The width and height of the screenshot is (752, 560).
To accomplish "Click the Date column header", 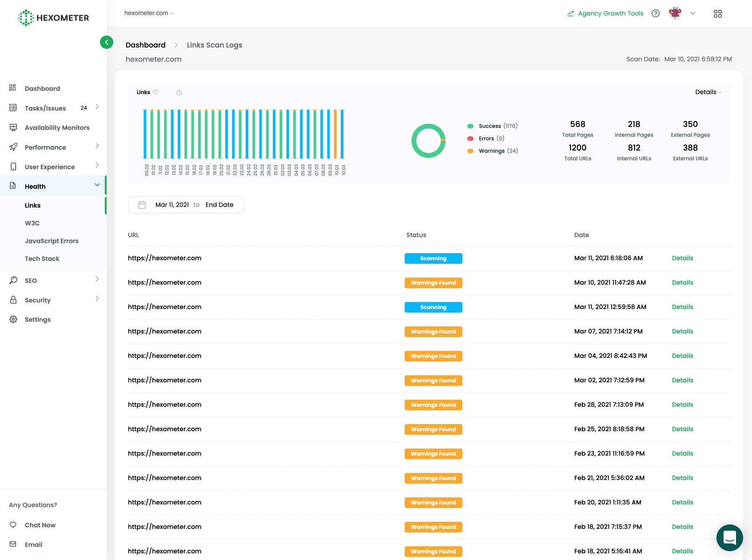I will [581, 235].
